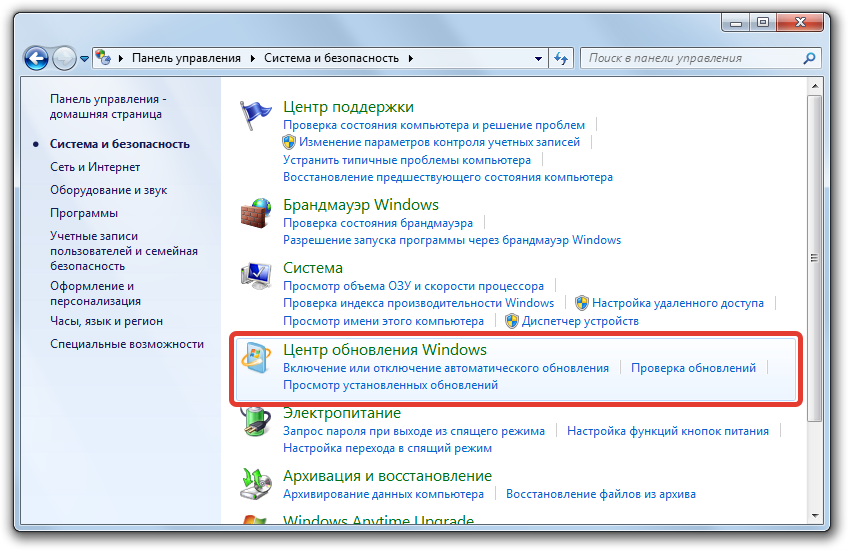Screen dimensions: 849x551
Task: Click the Система monitor icon
Action: coord(256,276)
